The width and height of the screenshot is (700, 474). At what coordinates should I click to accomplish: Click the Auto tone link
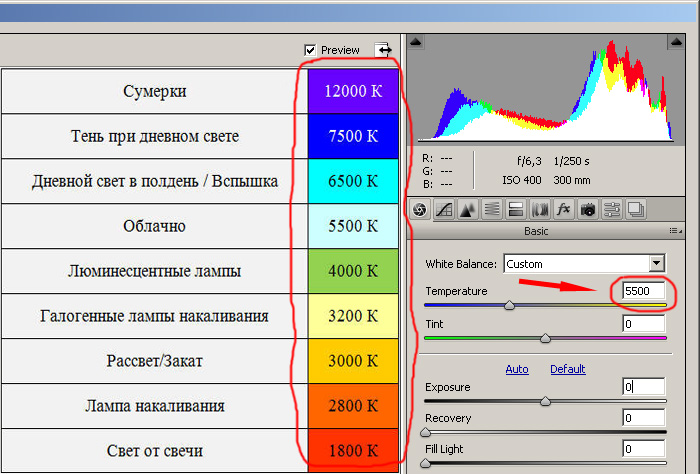coord(517,369)
